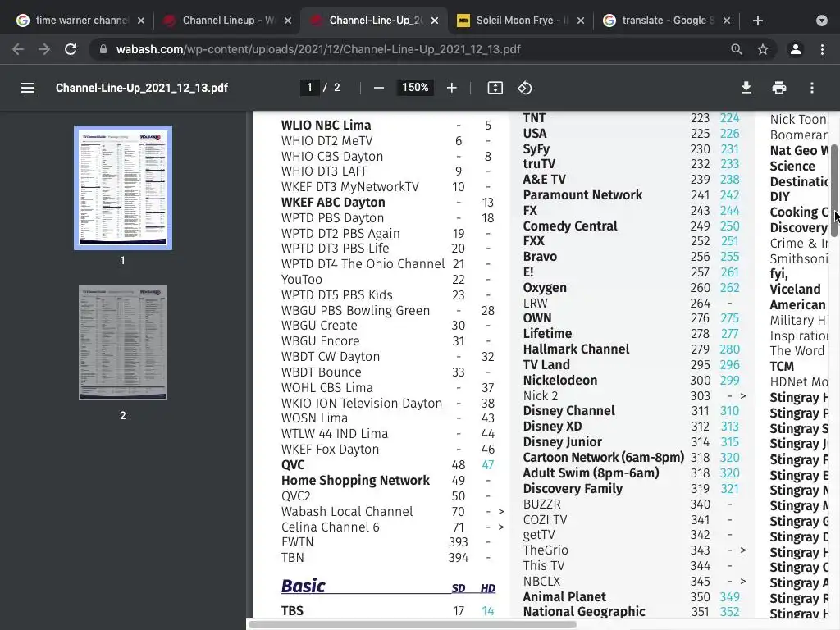This screenshot has height=630, width=840.
Task: Click the 'Hallmark Channel' text
Action: click(576, 349)
